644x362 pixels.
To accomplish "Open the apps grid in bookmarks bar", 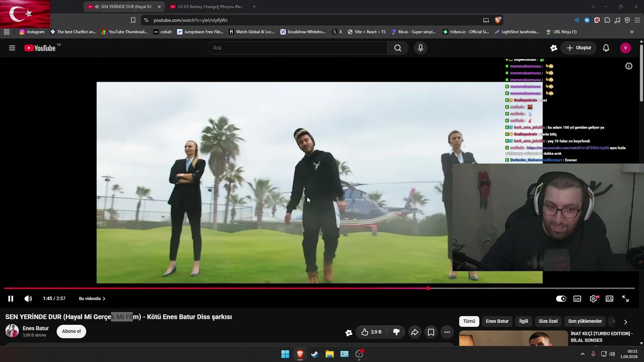I will [x=7, y=32].
